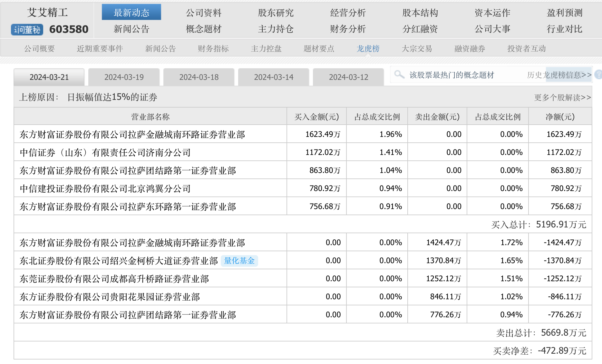Open the 公司资料 menu item
Viewport: 602px width, 364px height.
click(204, 13)
